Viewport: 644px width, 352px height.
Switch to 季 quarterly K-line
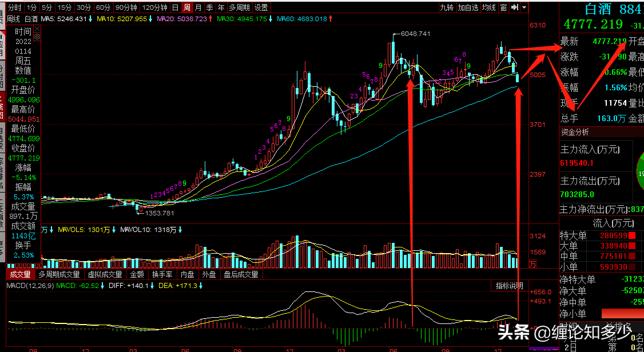click(x=210, y=7)
